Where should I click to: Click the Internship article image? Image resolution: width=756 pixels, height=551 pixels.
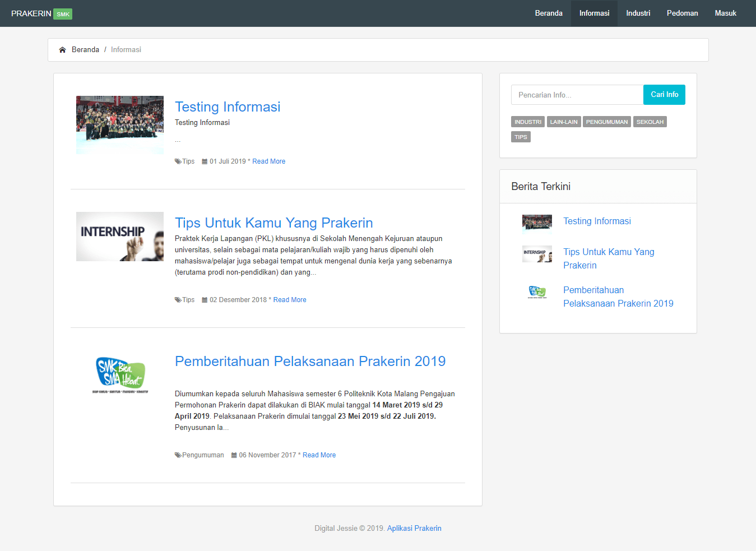tap(120, 237)
